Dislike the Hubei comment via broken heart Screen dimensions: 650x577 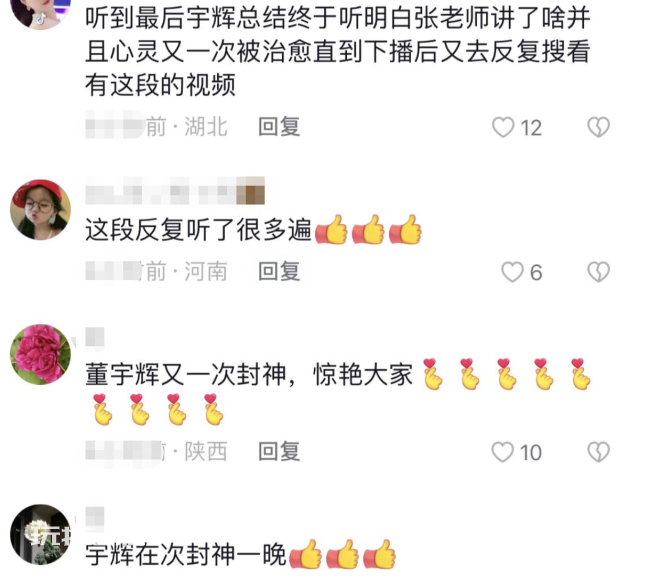point(598,127)
